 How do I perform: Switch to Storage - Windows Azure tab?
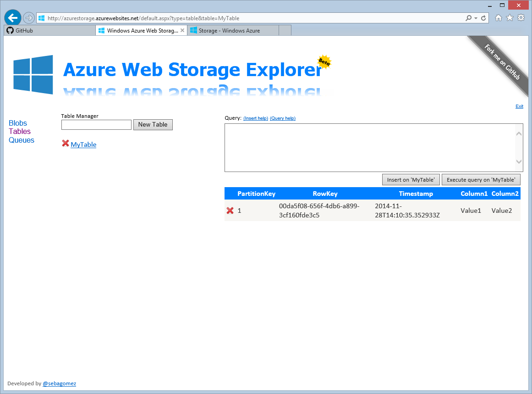tap(233, 31)
